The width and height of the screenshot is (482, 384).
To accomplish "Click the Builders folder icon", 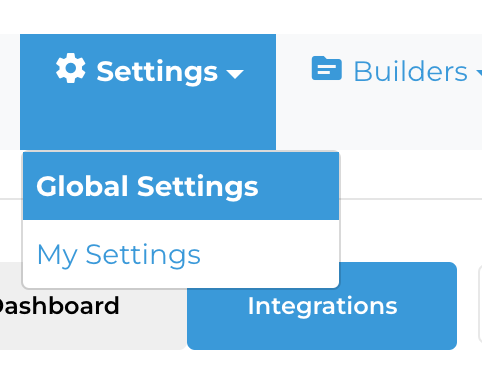I will (x=327, y=68).
